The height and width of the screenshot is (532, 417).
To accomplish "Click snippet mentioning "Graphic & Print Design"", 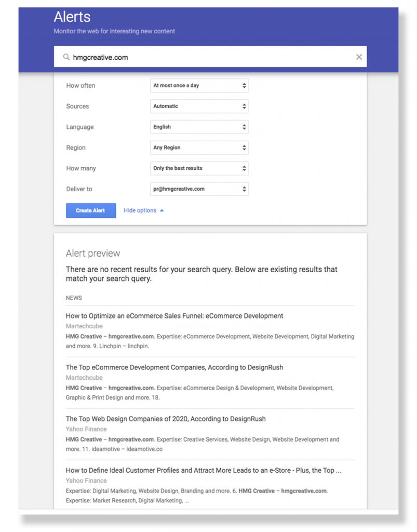I will point(200,393).
